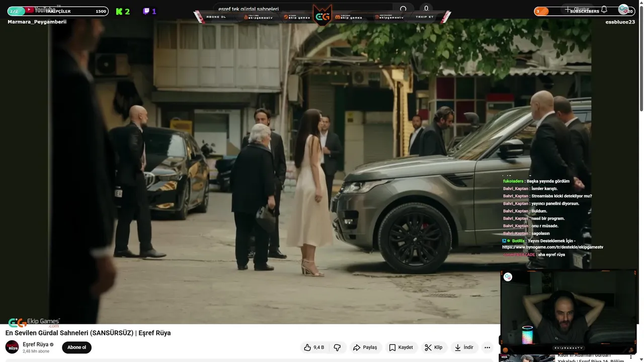Viewport: 644px width, 362px height.
Task: Focus the search box with eşref tek gürdal sahneleri
Action: [304, 9]
